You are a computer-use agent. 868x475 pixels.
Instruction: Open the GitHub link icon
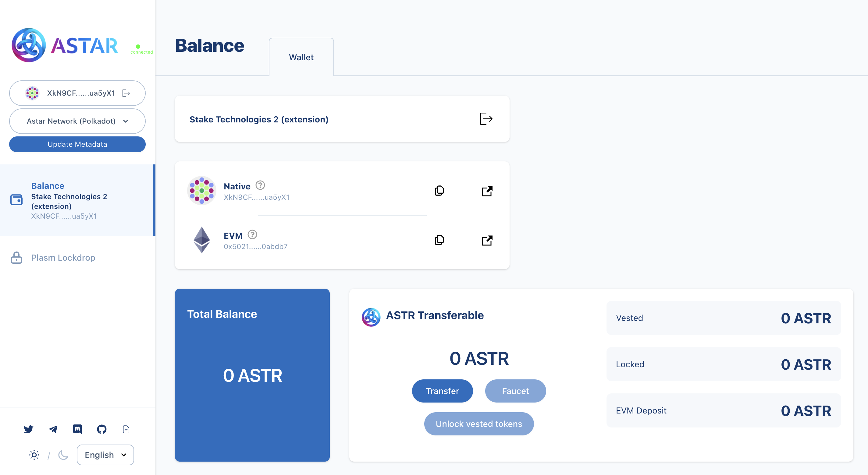[x=102, y=429]
